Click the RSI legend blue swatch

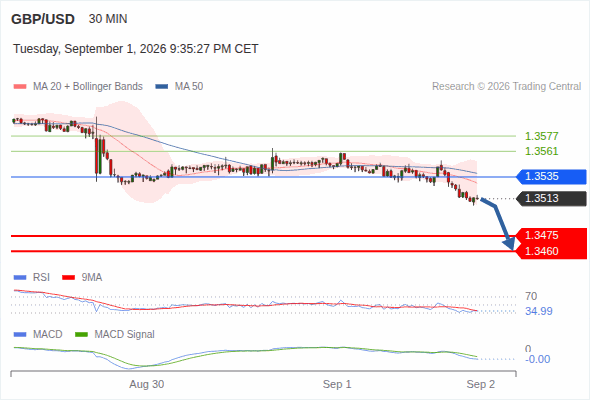pyautogui.click(x=20, y=278)
